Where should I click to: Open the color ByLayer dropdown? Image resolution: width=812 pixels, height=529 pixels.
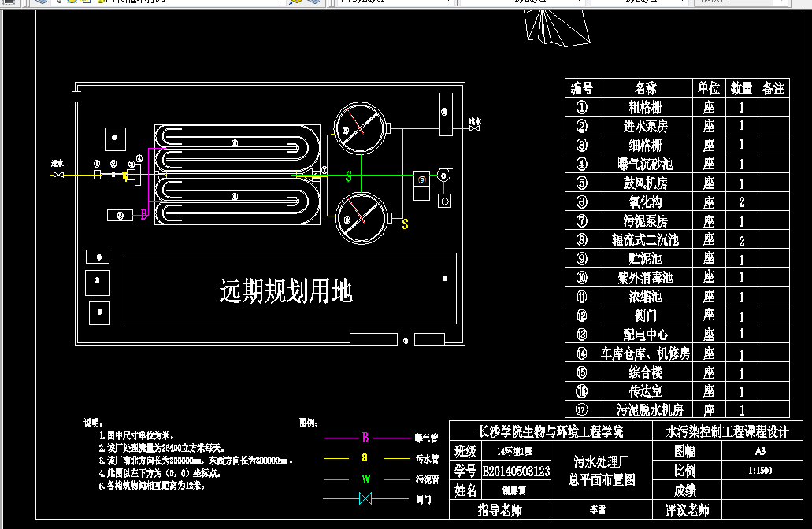450,3
